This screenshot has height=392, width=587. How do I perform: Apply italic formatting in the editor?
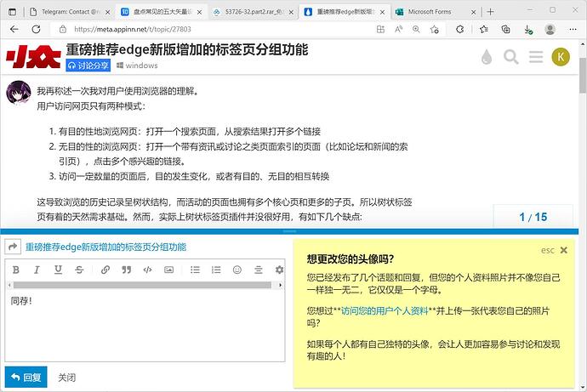[x=37, y=270]
